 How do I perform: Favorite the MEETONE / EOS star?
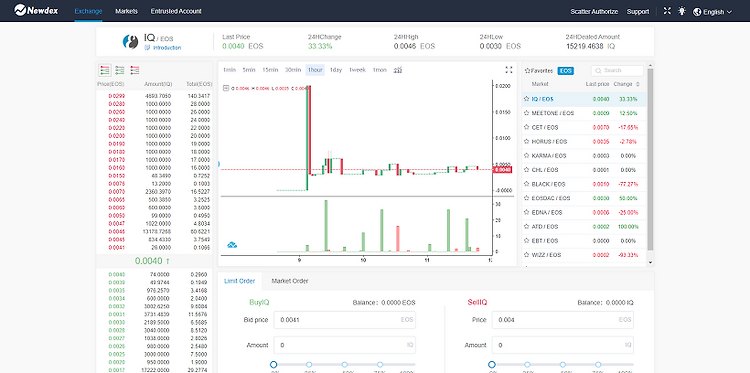[x=527, y=113]
